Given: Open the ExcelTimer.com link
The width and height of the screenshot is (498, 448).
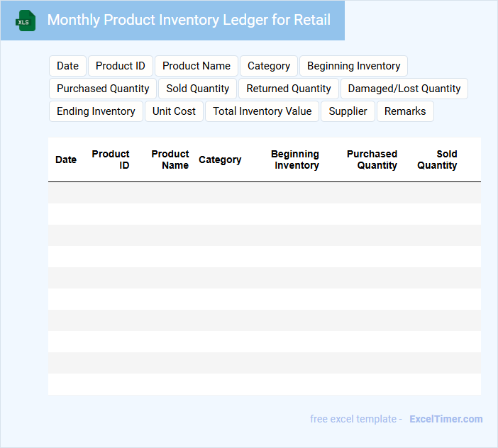Looking at the screenshot, I should 446,419.
